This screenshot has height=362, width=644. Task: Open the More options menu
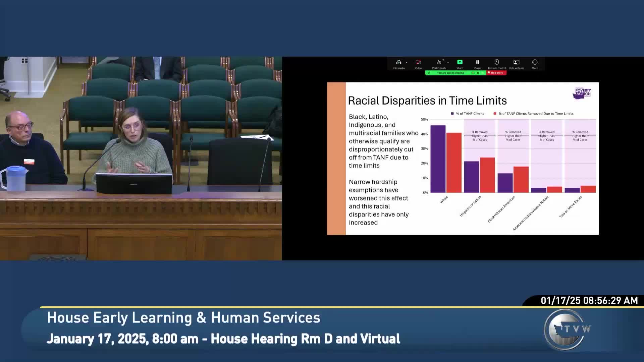(x=535, y=62)
